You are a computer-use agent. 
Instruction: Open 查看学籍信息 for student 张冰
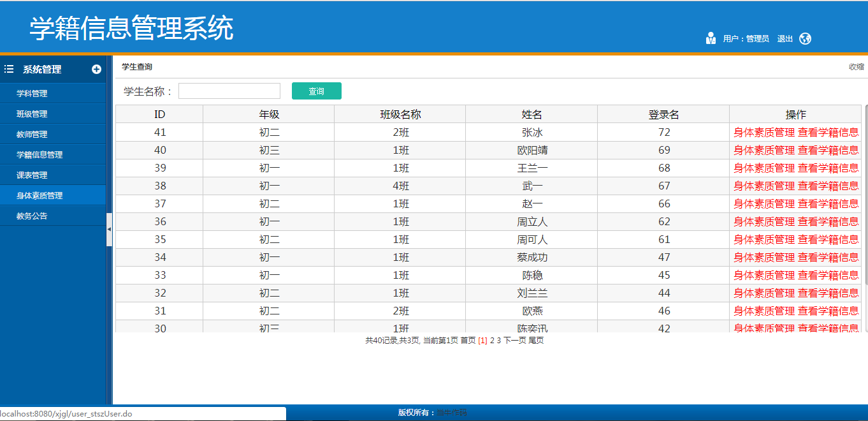click(828, 133)
